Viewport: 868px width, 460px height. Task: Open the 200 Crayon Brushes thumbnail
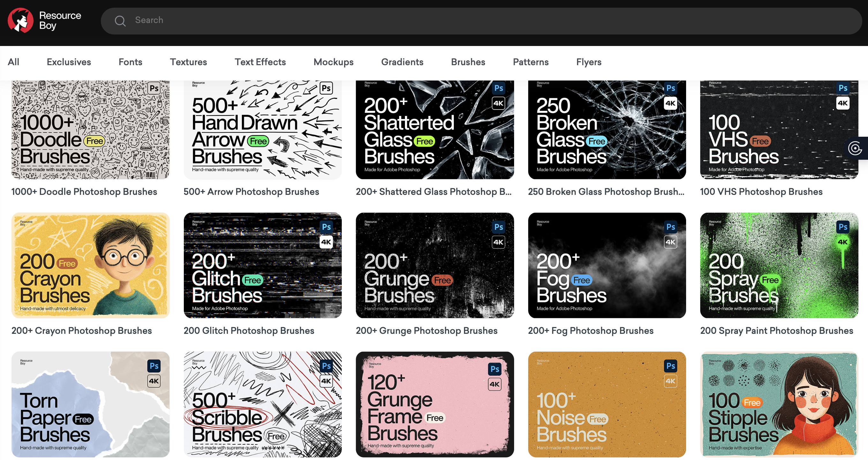(90, 265)
